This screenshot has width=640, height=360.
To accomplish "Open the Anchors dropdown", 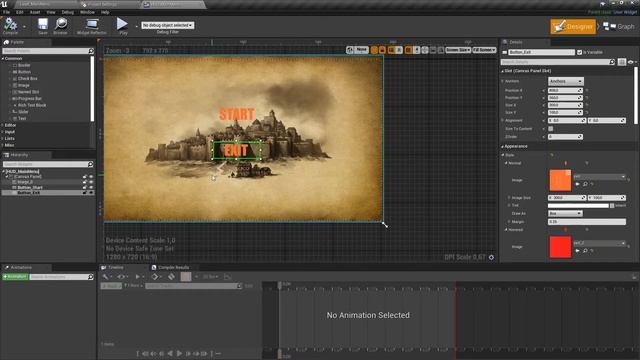I will coord(566,81).
